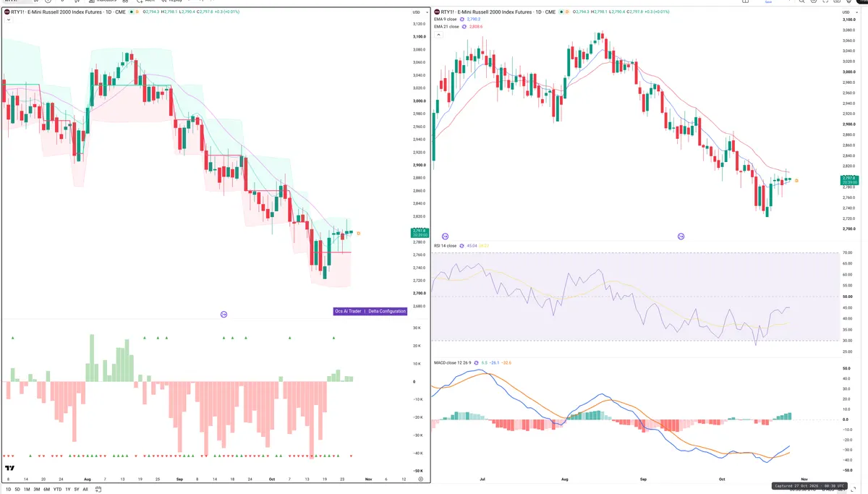This screenshot has width=868, height=494.
Task: Click the RSI 14 close legend label
Action: [x=445, y=246]
